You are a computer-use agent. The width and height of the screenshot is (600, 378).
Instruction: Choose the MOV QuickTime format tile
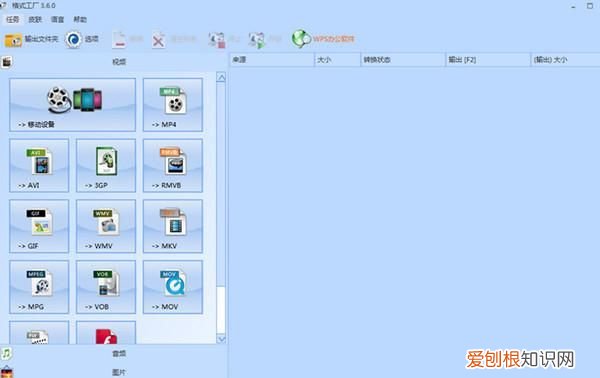click(x=173, y=287)
